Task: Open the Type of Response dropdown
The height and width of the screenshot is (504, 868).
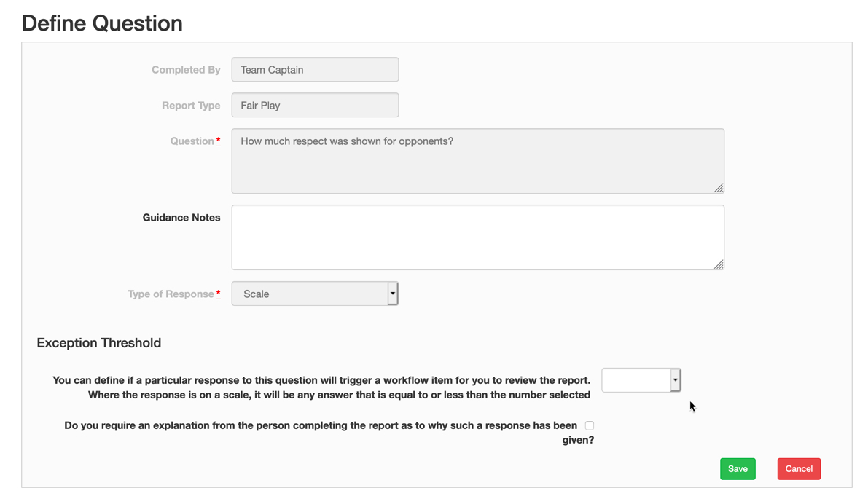Action: tap(315, 294)
